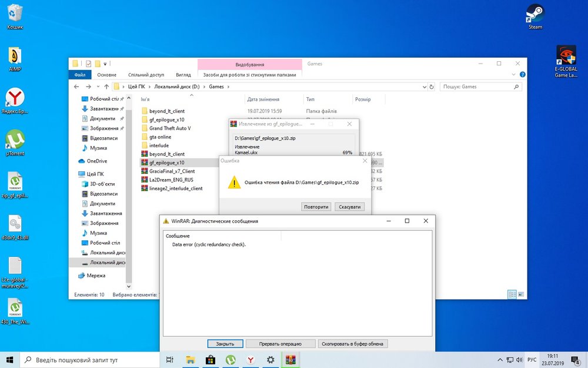Viewport: 588px width, 368px height.
Task: Switch to details view in Explorer
Action: tap(512, 294)
